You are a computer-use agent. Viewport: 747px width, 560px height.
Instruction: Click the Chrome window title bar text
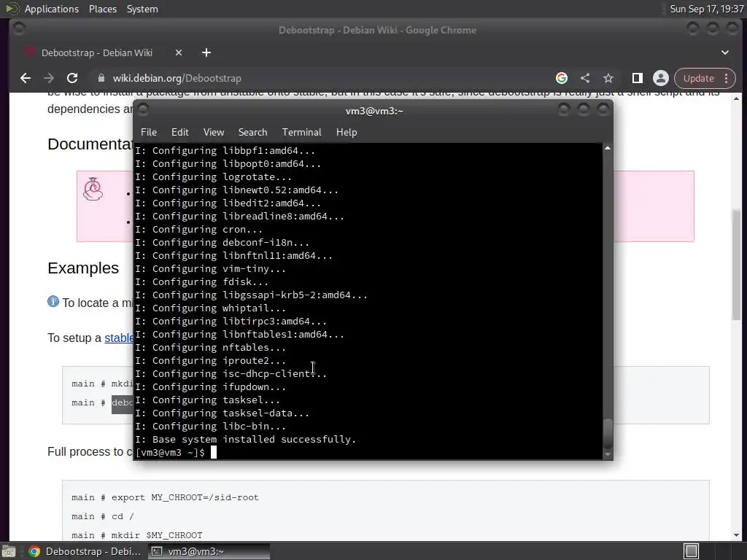point(377,30)
